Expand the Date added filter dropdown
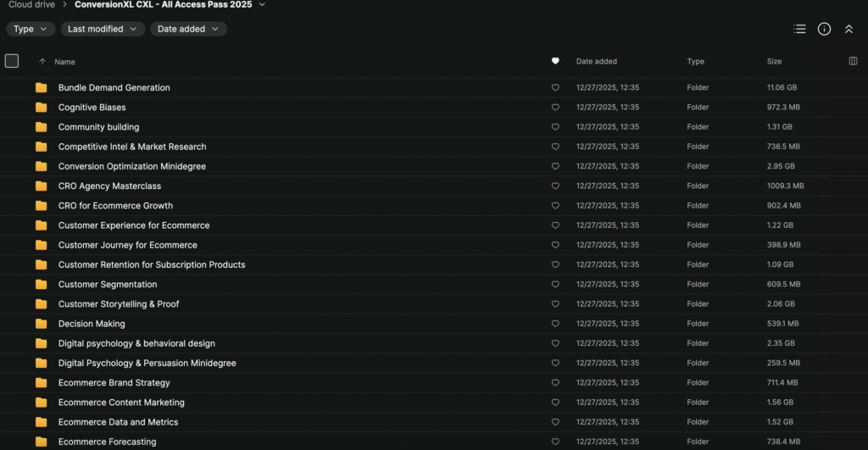Screen dimensions: 868x450 click(x=188, y=29)
